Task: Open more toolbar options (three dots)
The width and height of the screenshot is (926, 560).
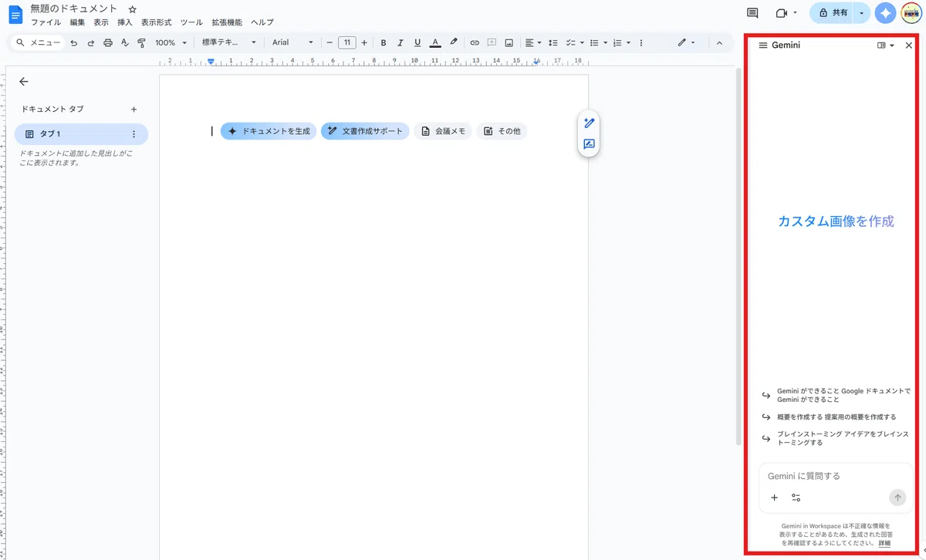Action: (x=641, y=43)
